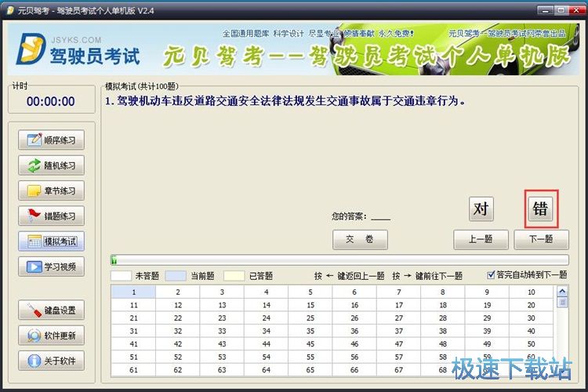Screen dimensions: 588x392
Task: Click the exam progress bar
Action: pos(339,260)
